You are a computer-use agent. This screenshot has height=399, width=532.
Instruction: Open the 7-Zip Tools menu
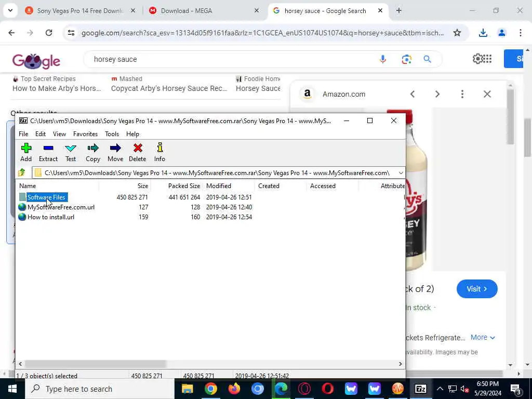tap(112, 134)
